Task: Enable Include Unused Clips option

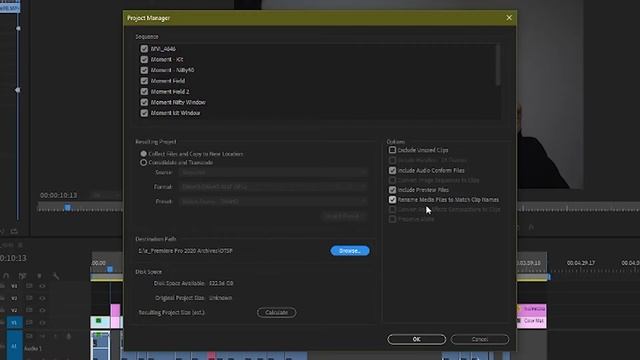Action: 392,150
